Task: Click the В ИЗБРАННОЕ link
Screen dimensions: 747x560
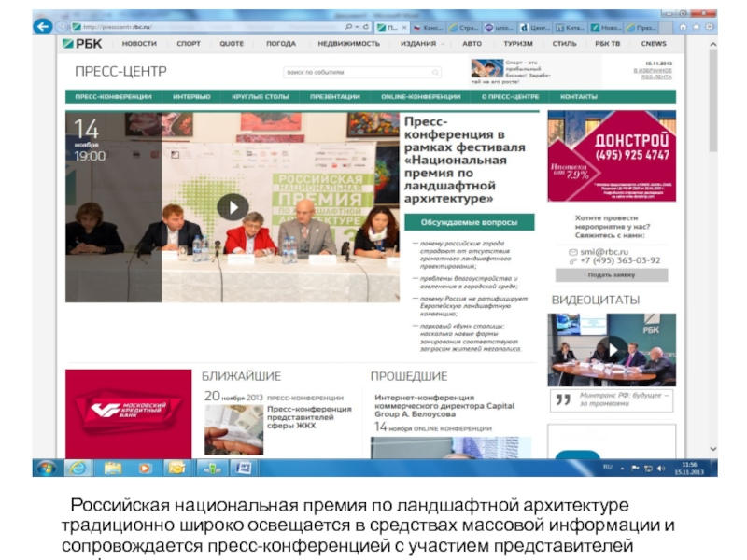Action: click(x=653, y=71)
